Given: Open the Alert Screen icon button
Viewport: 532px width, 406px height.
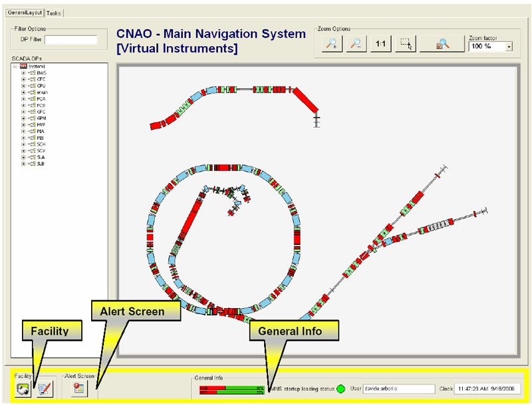Looking at the screenshot, I should click(79, 389).
